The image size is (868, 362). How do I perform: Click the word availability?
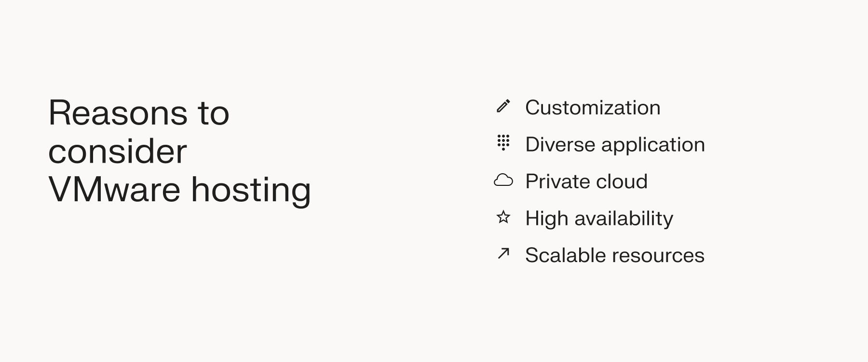tap(624, 219)
